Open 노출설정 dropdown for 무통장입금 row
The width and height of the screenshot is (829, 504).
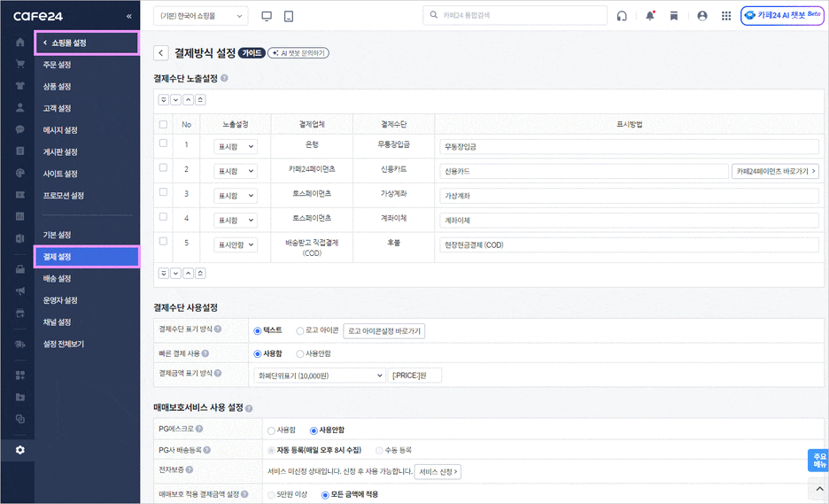[236, 146]
